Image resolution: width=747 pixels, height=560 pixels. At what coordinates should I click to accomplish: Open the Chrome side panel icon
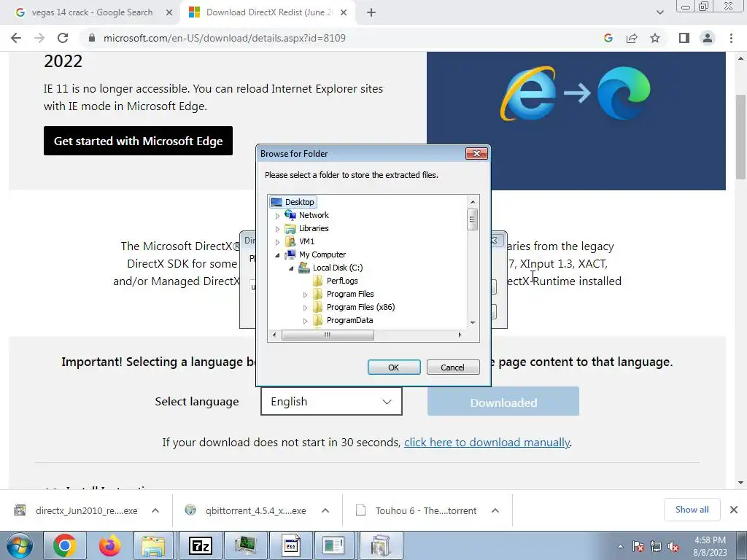pos(684,38)
